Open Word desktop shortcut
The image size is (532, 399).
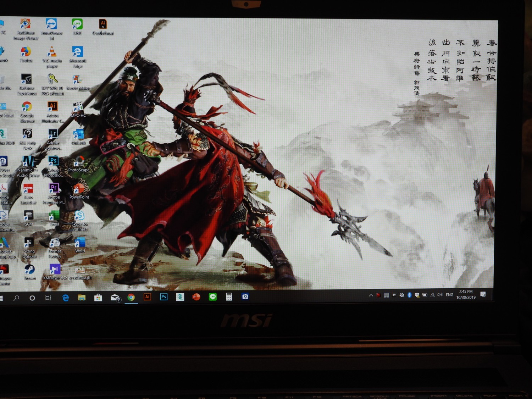[x=80, y=245]
